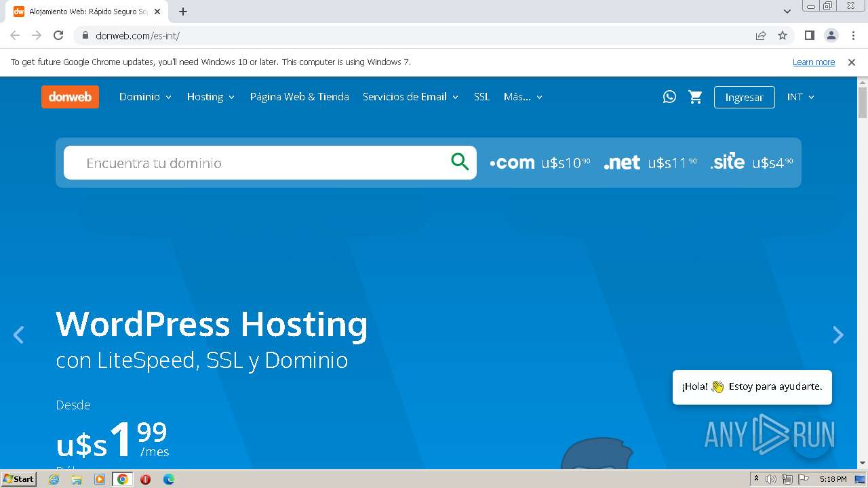Open Microsoft Edge from taskbar
This screenshot has height=488, width=868.
(168, 479)
